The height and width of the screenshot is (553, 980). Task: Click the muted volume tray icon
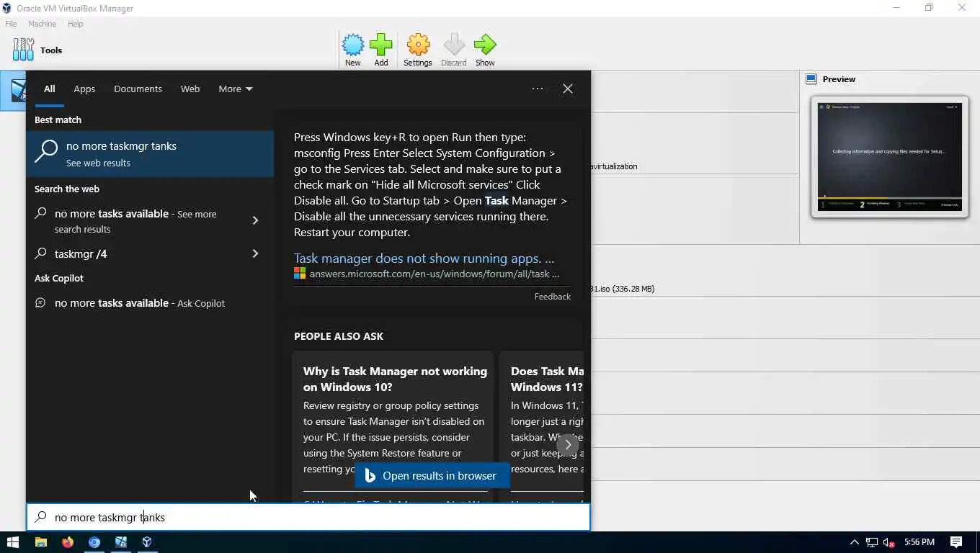pos(889,542)
